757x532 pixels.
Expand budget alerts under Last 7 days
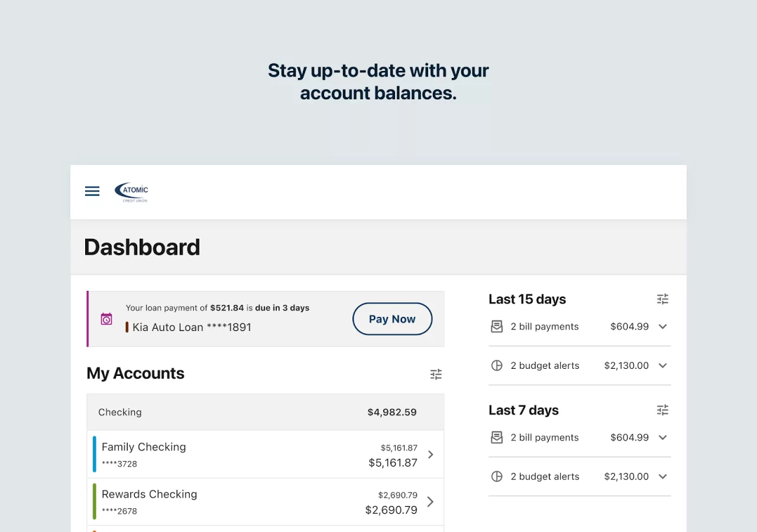[x=662, y=476]
